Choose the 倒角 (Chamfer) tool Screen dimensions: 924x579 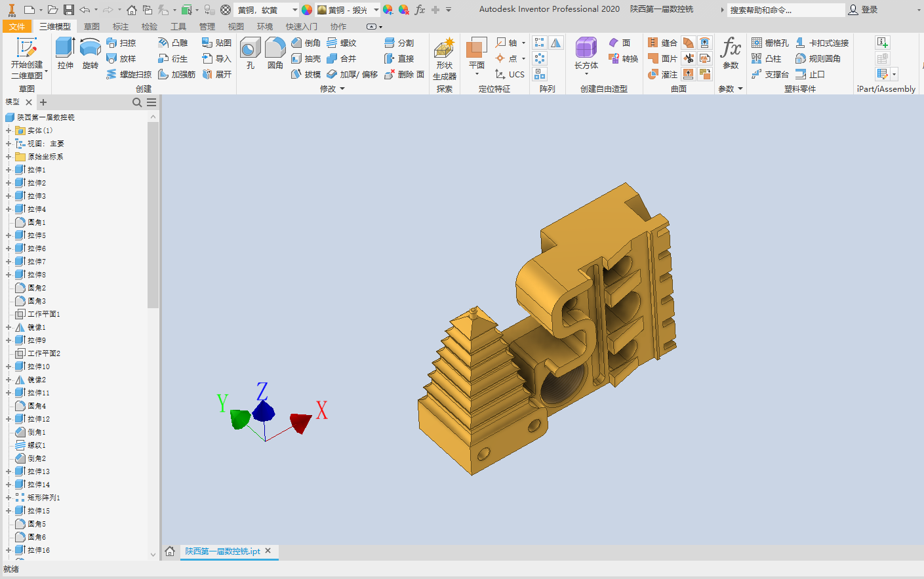click(306, 43)
